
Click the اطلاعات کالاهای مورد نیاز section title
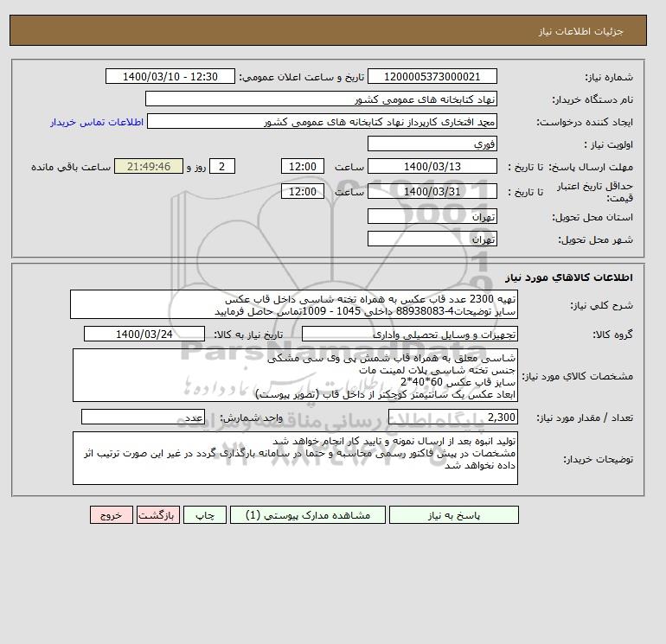click(569, 277)
